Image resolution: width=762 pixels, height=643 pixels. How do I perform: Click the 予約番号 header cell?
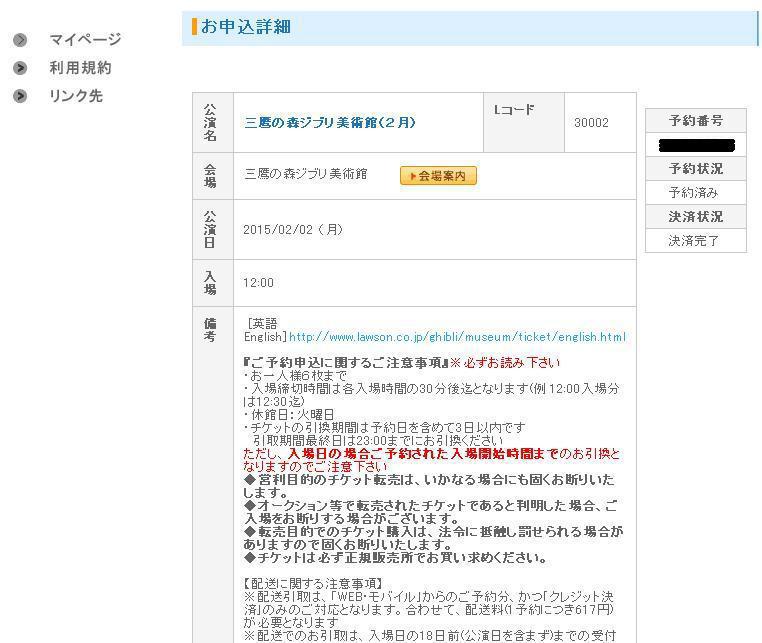click(x=695, y=121)
